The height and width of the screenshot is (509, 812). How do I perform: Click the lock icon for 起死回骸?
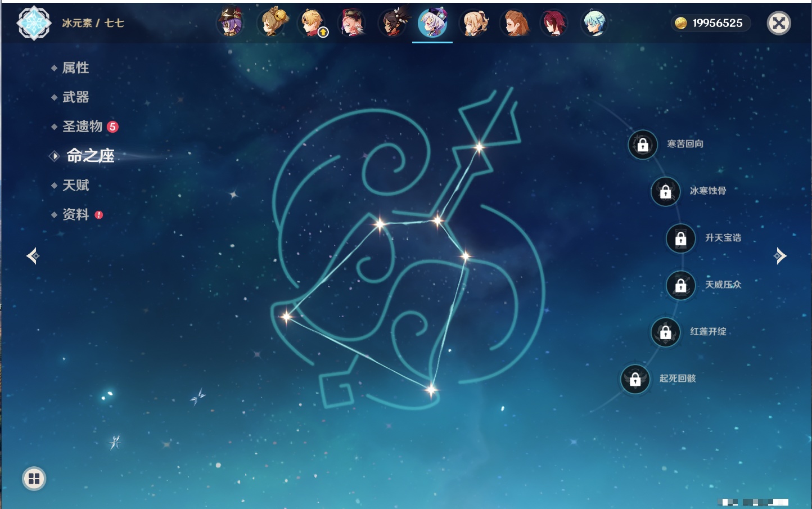(635, 379)
